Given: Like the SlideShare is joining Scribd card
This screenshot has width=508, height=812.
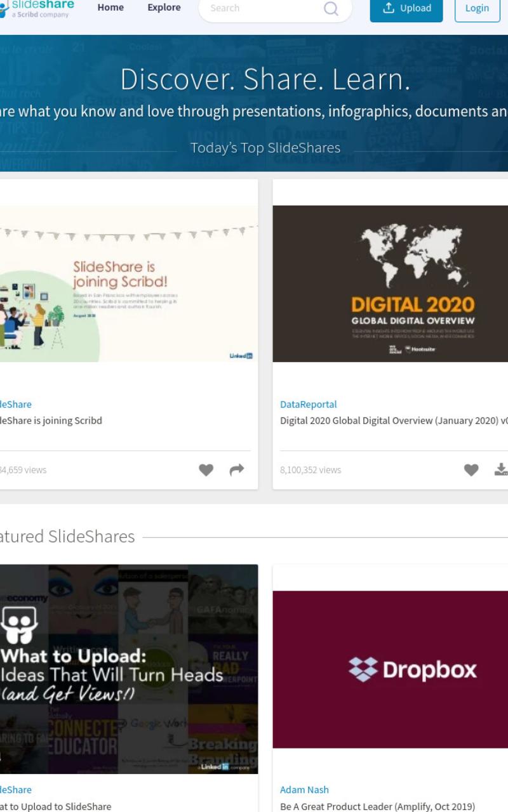Looking at the screenshot, I should pos(206,470).
